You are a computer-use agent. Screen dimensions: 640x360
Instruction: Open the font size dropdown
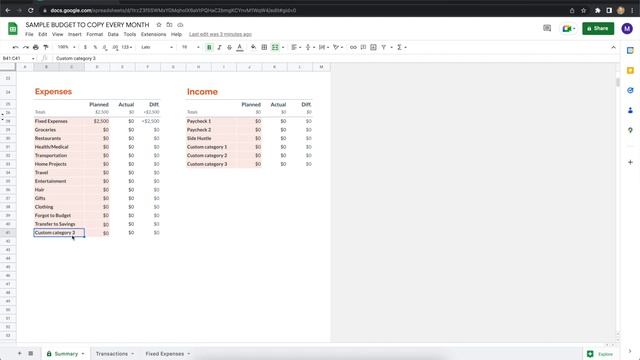pos(191,47)
